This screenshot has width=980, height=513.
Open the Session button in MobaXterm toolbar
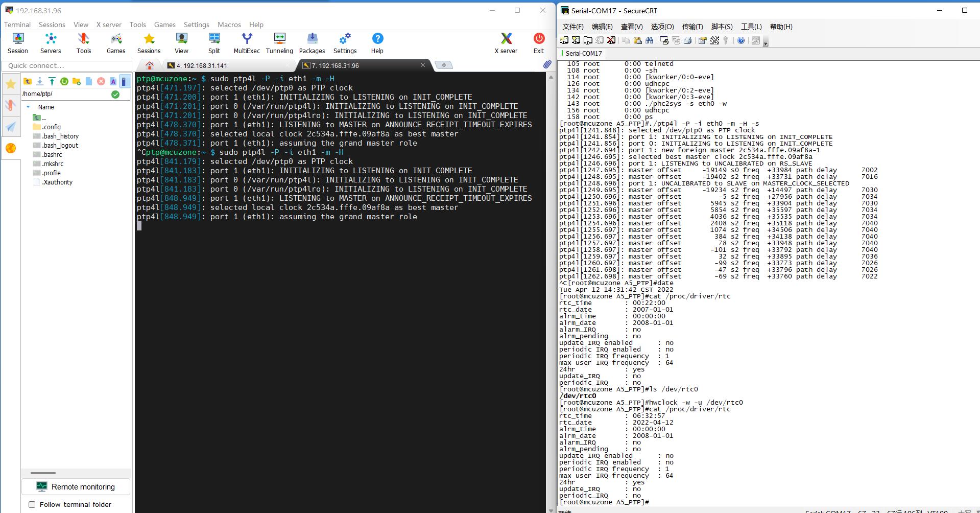[x=18, y=43]
